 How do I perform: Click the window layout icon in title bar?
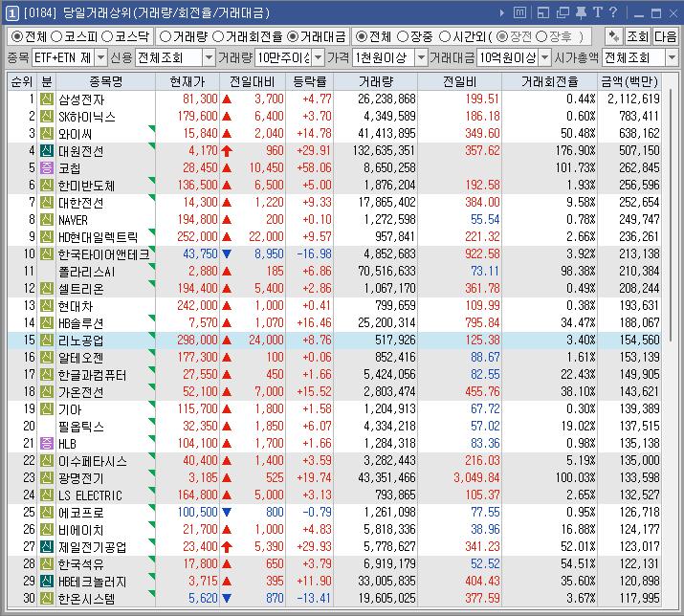coord(543,13)
